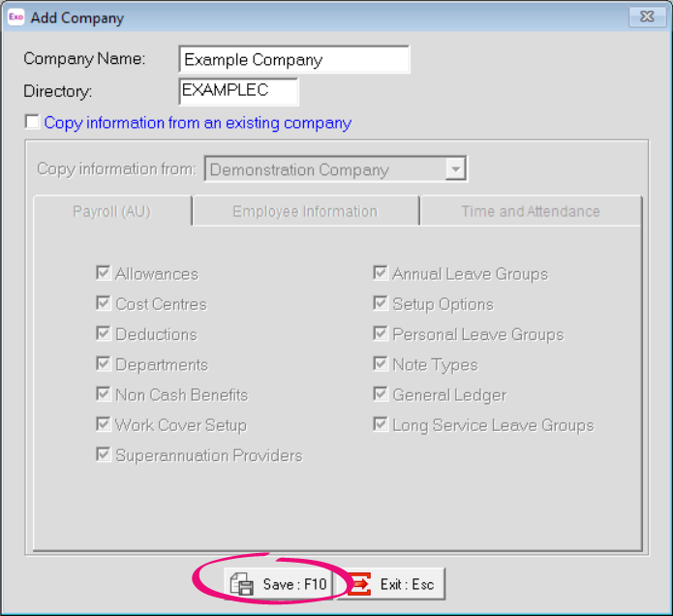Tick Copy information from an existing company checkbox
Image resolution: width=673 pixels, height=616 pixels.
[x=32, y=122]
